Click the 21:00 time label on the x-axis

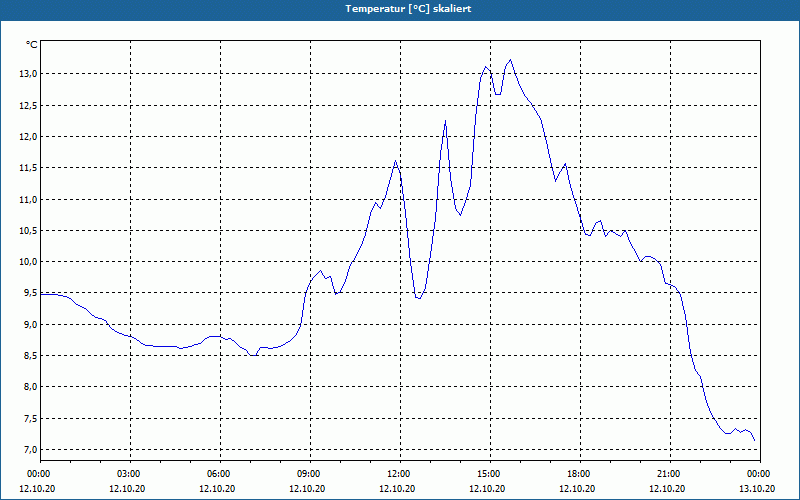670,474
